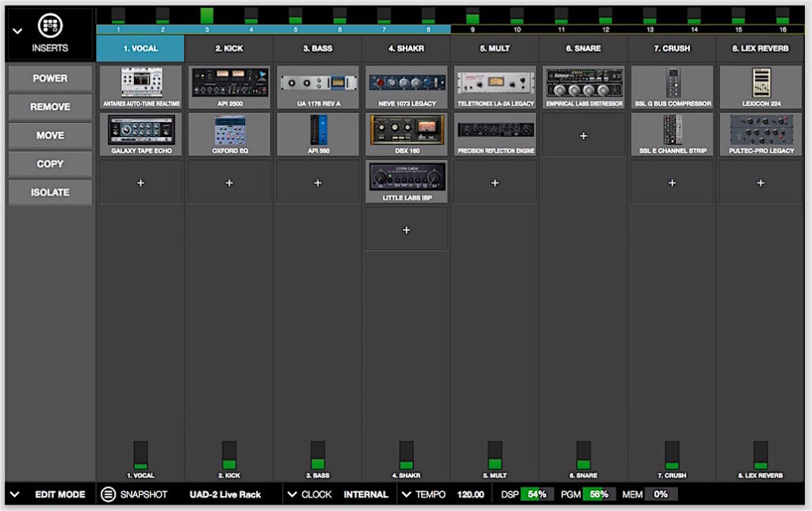The width and height of the screenshot is (812, 511).
Task: Open the Teletronix LA-2A Legacy plugin
Action: point(496,86)
